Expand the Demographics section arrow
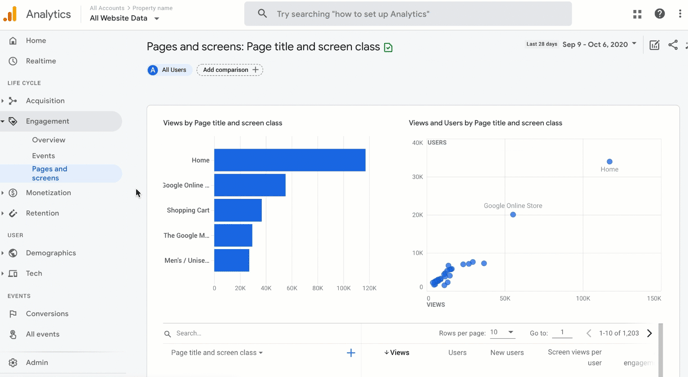688x377 pixels. coord(3,253)
